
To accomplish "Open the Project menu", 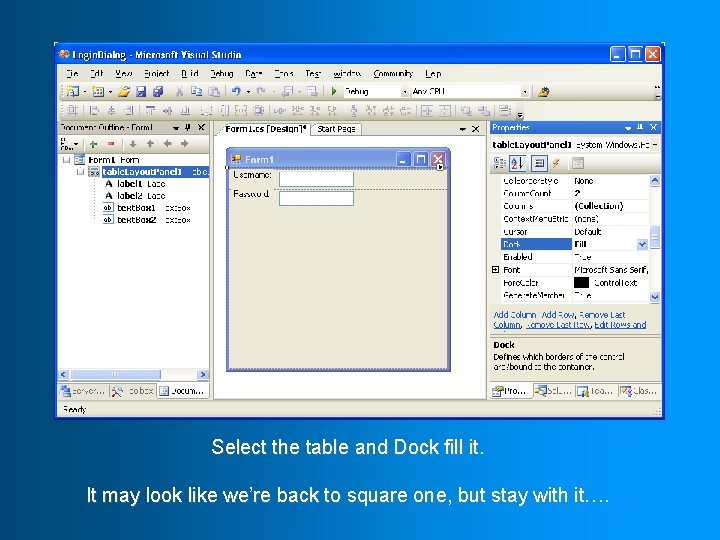I will tap(157, 73).
